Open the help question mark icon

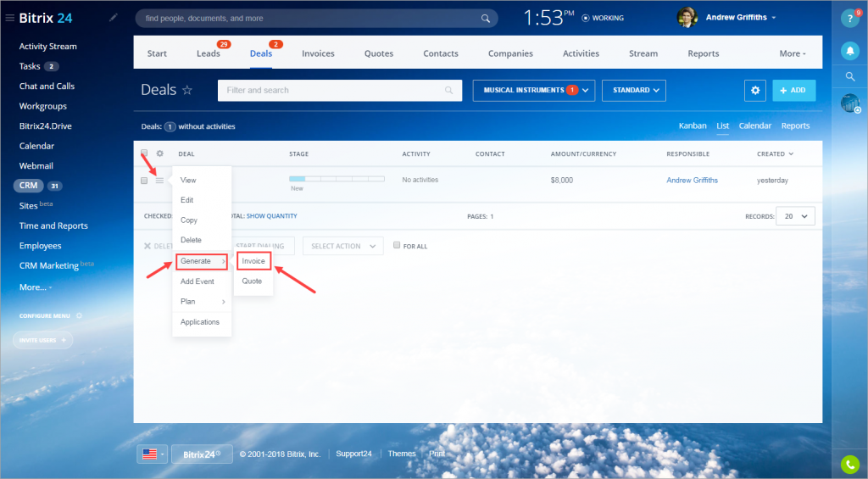coord(849,19)
